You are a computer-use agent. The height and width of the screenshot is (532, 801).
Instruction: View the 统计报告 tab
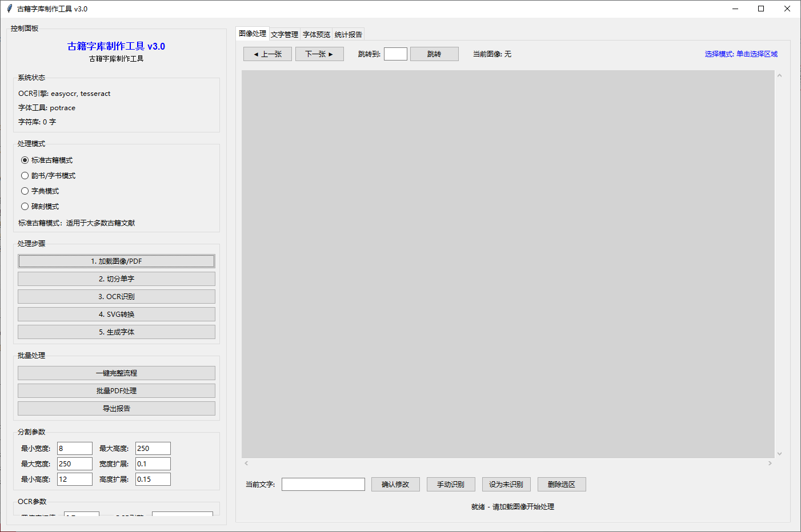click(x=347, y=34)
